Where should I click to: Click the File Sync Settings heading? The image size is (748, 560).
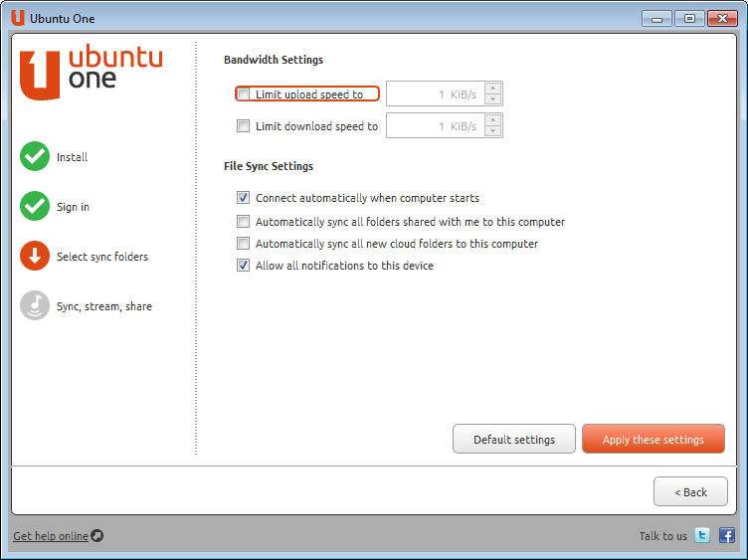(269, 166)
